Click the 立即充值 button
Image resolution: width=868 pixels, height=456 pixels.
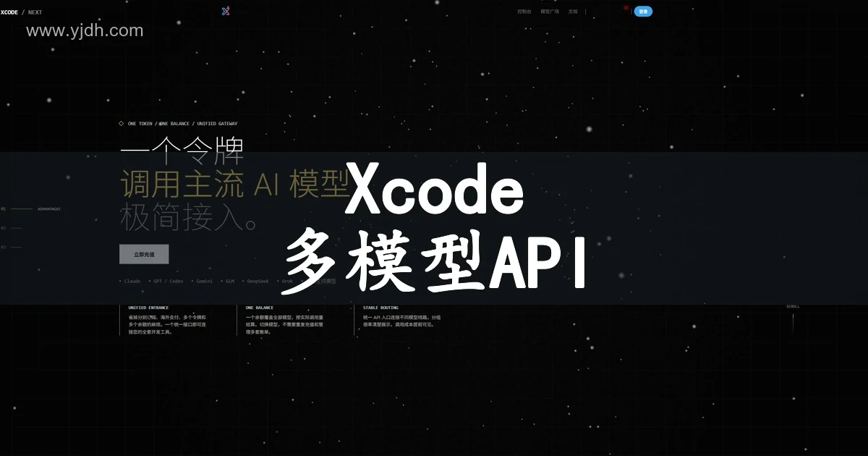[144, 254]
